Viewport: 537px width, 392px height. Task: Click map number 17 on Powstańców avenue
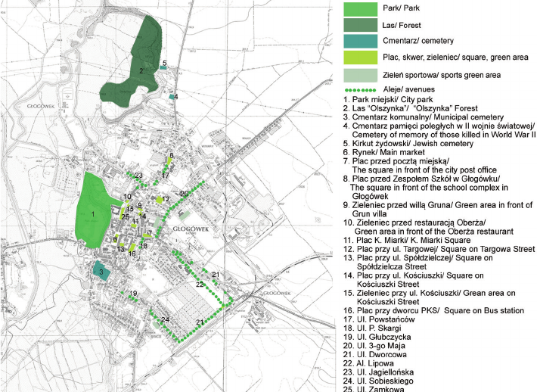click(166, 176)
